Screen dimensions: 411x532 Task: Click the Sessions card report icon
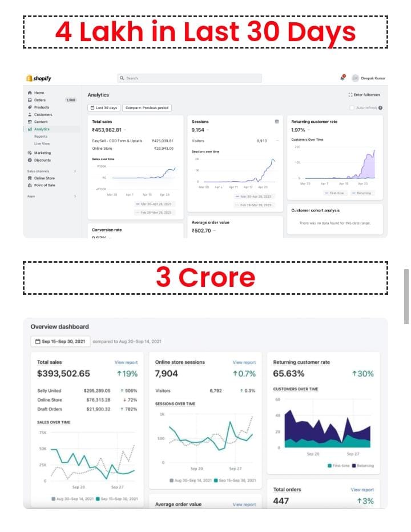pyautogui.click(x=277, y=122)
